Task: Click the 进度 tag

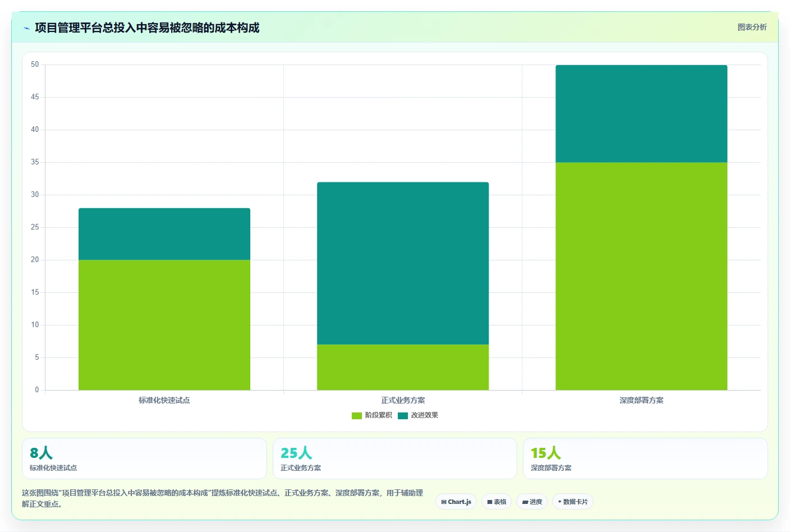Action: click(532, 502)
